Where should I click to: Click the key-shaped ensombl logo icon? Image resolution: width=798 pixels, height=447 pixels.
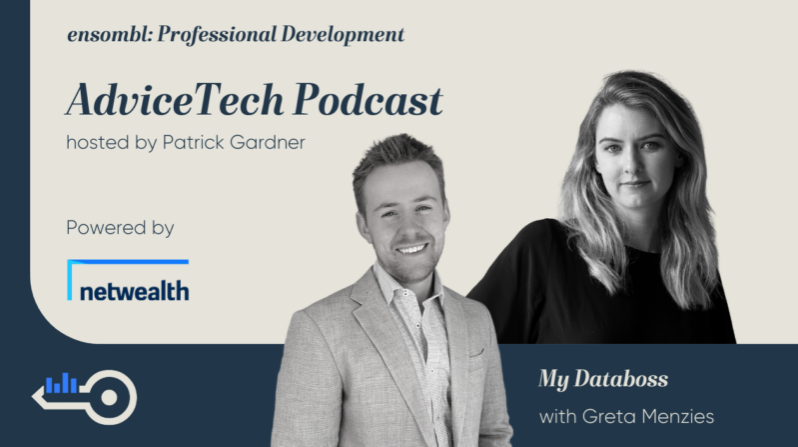[x=84, y=397]
